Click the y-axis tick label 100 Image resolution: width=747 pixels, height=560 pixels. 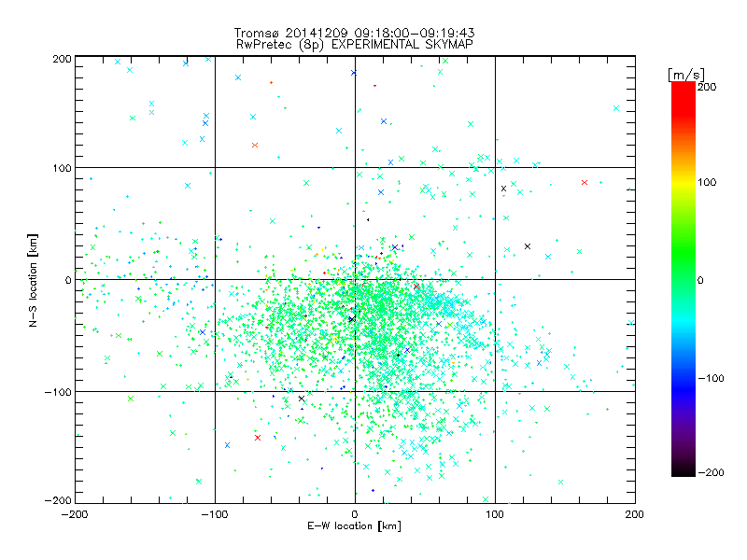point(62,168)
